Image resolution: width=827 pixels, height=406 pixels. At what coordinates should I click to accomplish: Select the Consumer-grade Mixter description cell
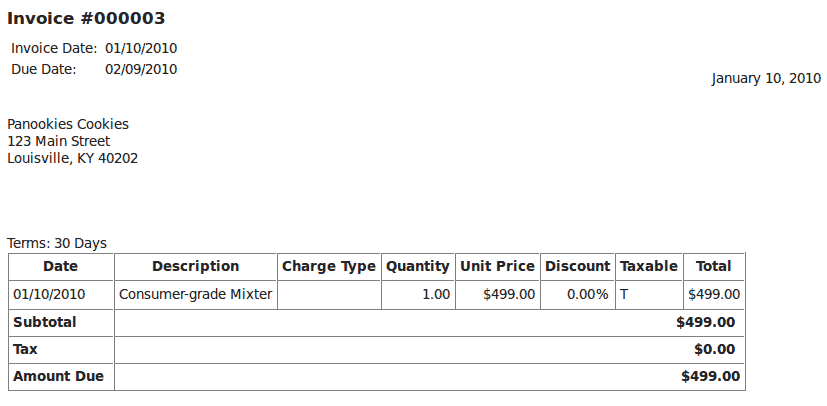[x=196, y=294]
